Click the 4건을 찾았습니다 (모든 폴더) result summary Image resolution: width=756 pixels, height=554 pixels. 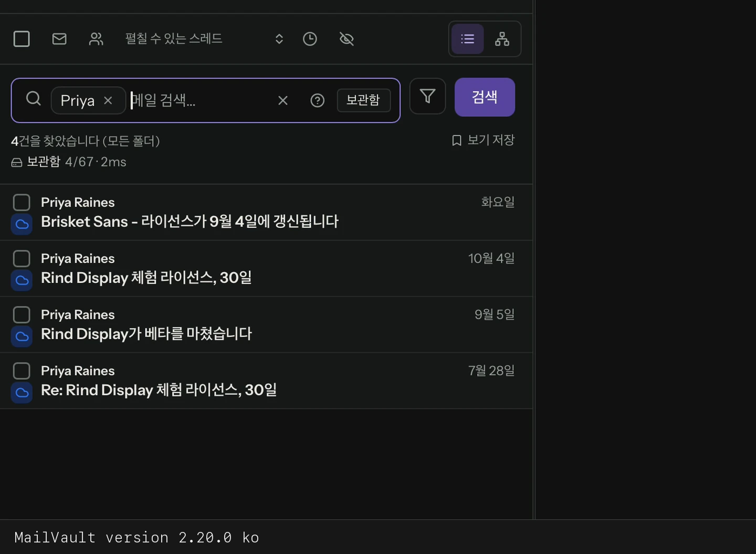click(86, 141)
